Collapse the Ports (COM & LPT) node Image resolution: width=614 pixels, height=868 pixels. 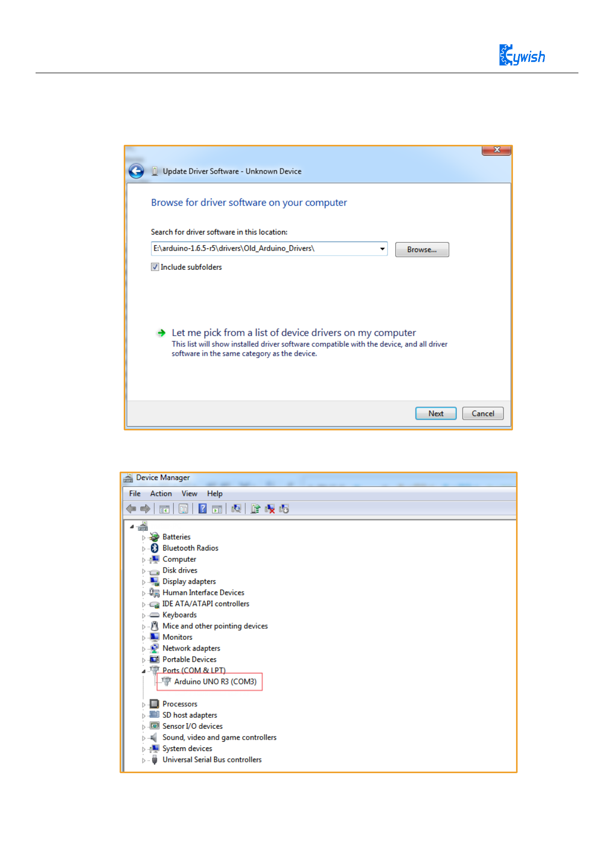coord(143,671)
